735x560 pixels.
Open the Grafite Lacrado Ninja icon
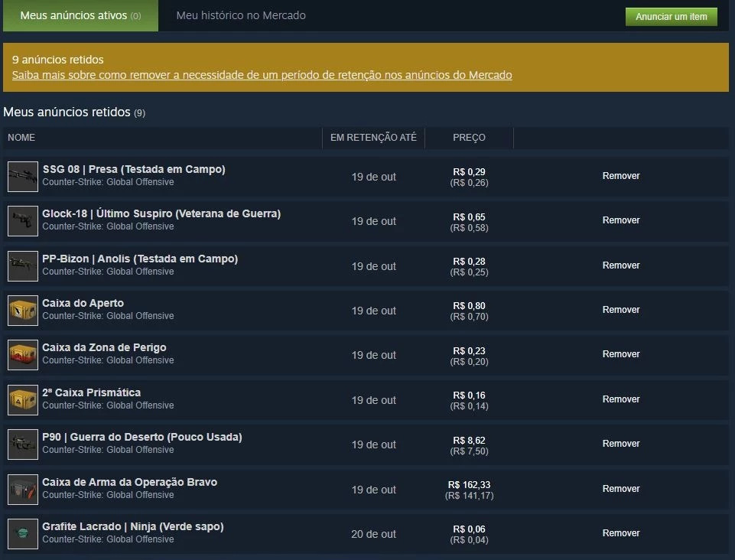[22, 534]
